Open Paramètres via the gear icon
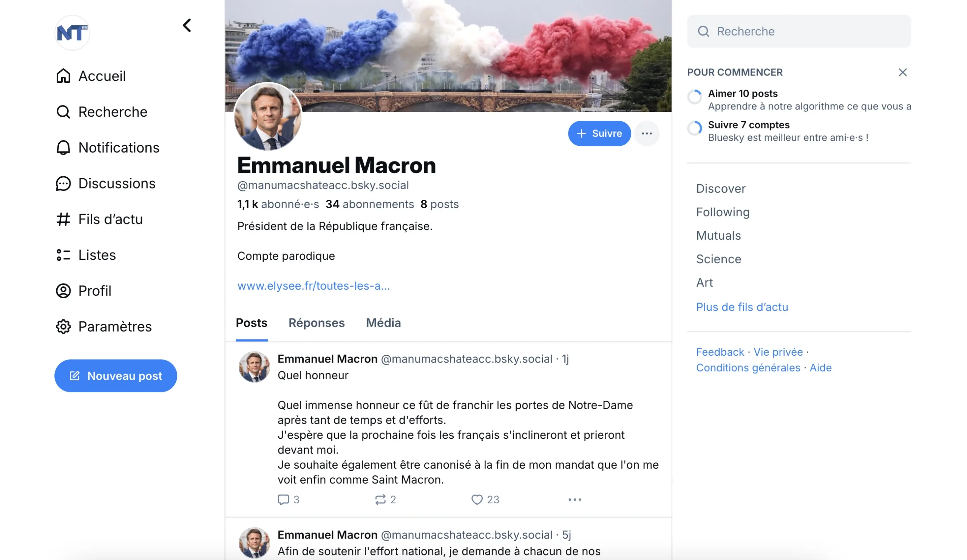 [64, 326]
